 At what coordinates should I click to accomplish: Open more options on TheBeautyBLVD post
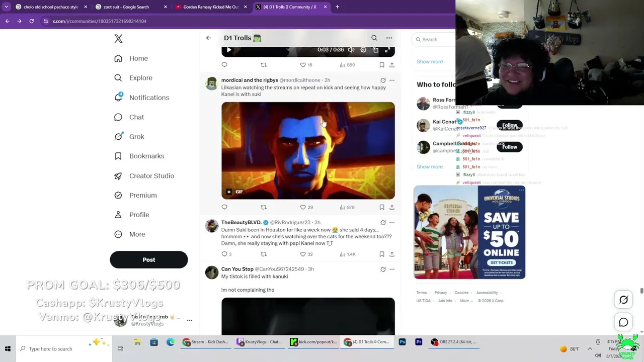pyautogui.click(x=392, y=222)
